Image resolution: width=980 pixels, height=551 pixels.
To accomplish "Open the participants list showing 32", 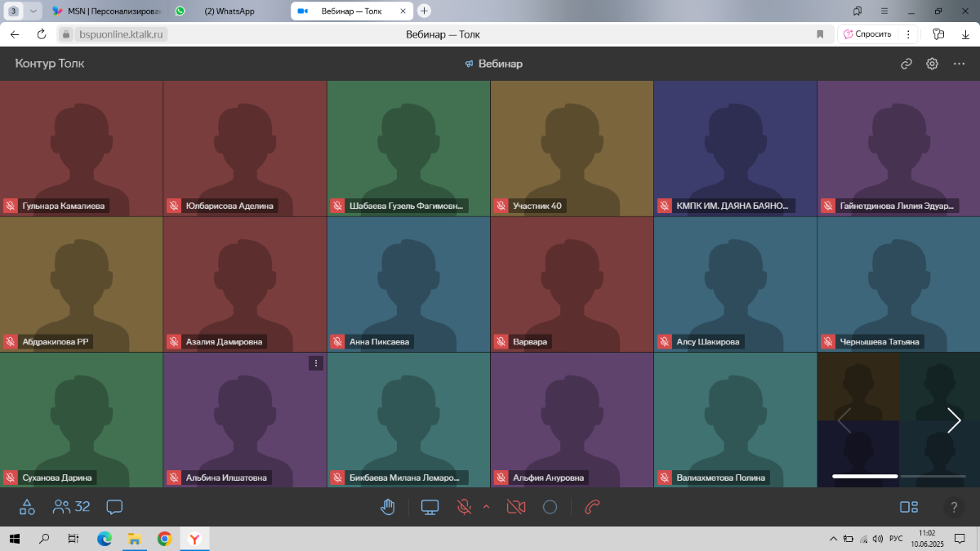I will (x=71, y=507).
